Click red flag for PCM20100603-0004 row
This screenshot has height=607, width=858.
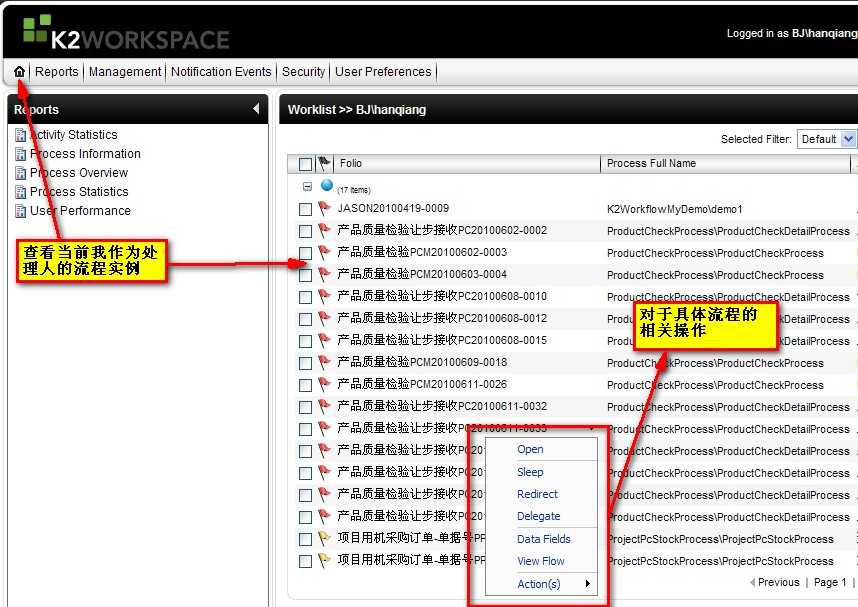(x=324, y=274)
